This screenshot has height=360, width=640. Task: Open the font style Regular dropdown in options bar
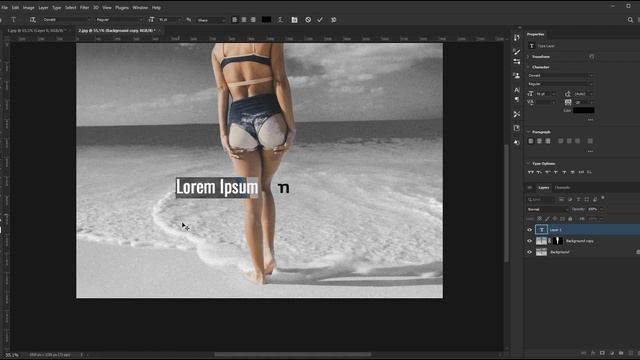119,20
